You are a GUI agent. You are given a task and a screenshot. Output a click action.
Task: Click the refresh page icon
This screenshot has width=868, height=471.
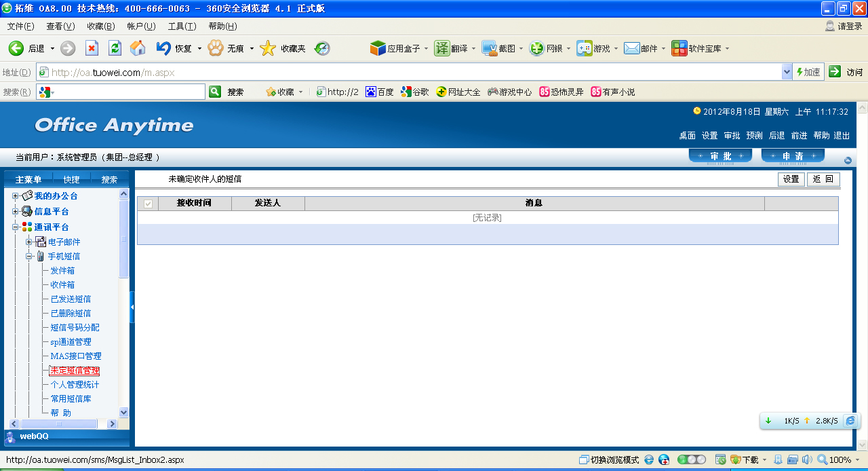coord(115,48)
